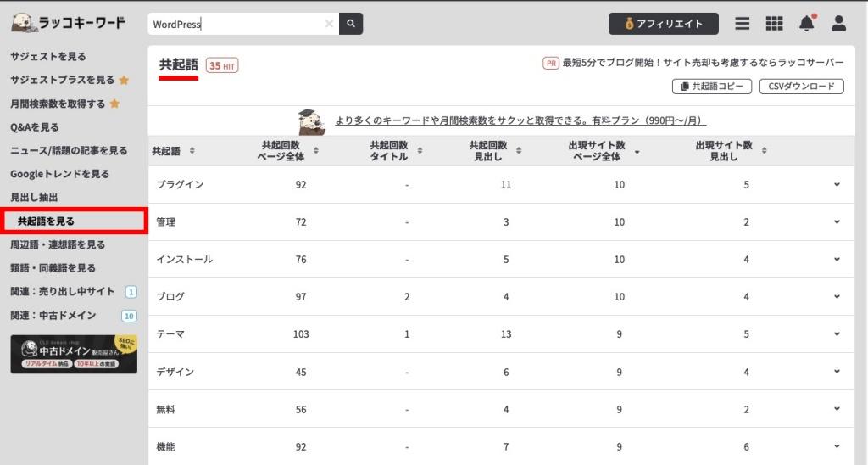Click the 中古ドメイン banner ad
Screen dimensions: 868x465
pos(74,354)
